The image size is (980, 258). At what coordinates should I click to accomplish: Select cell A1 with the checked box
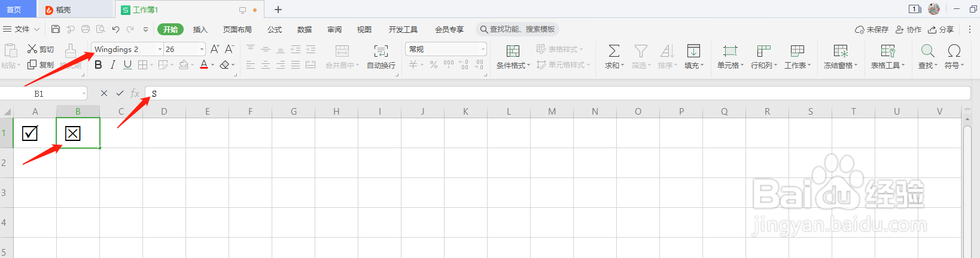tap(35, 133)
